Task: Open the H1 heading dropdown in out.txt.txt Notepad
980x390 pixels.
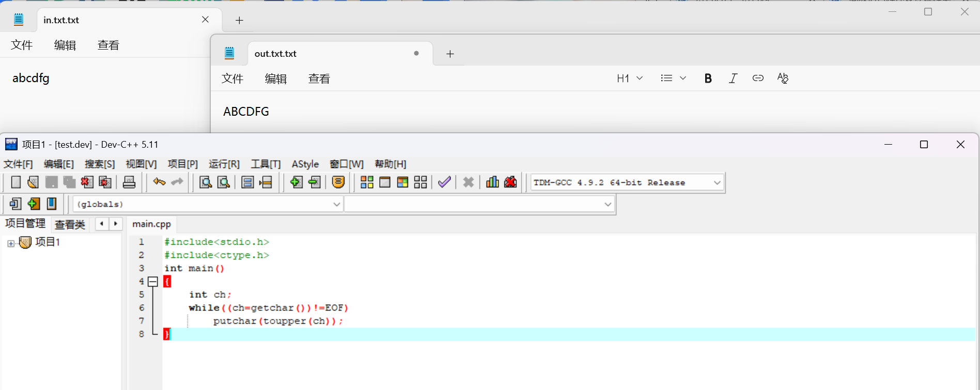Action: pos(630,79)
